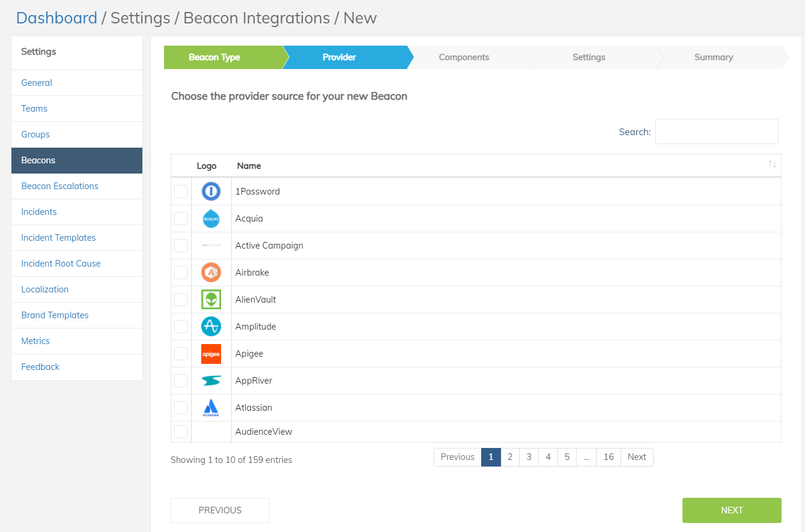Click the Acquia name text
The image size is (805, 532).
point(249,219)
